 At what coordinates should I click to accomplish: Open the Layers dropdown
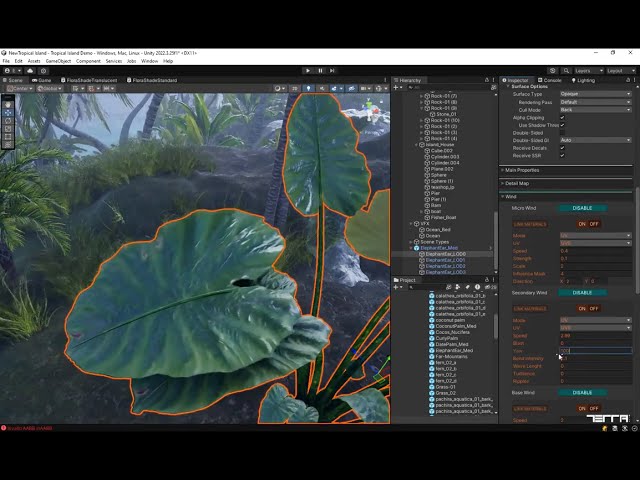[x=589, y=71]
